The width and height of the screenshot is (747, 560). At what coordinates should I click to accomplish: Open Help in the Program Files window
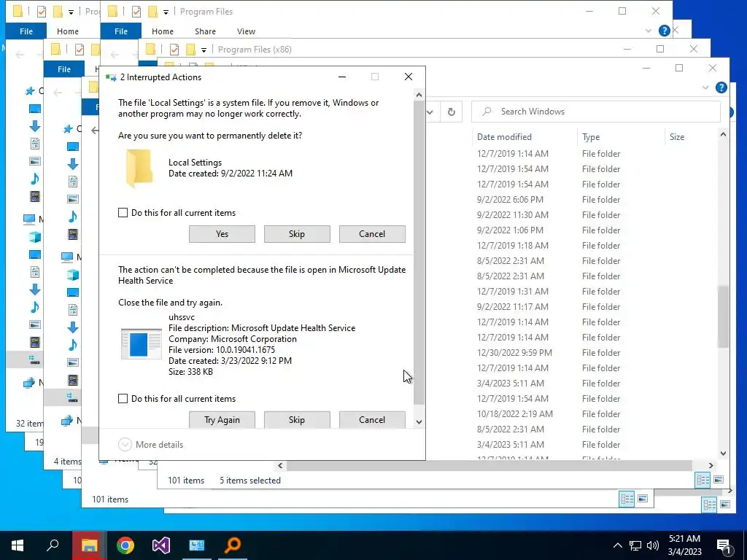pyautogui.click(x=664, y=31)
